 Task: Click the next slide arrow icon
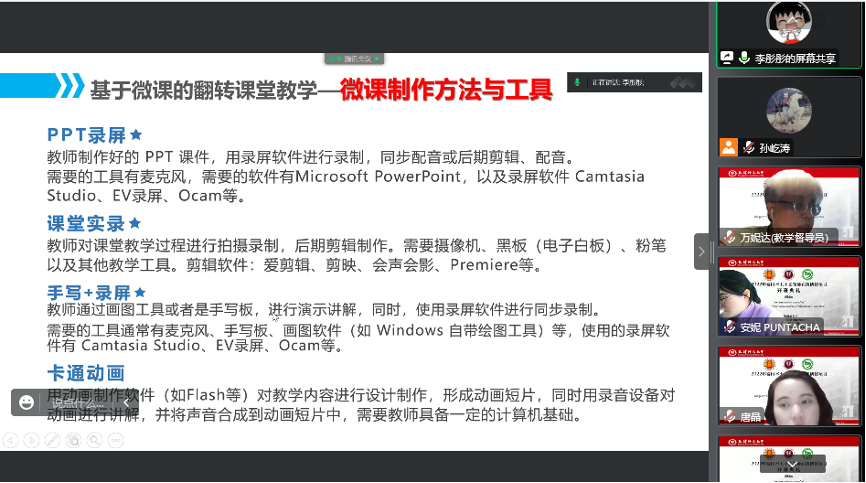point(31,439)
